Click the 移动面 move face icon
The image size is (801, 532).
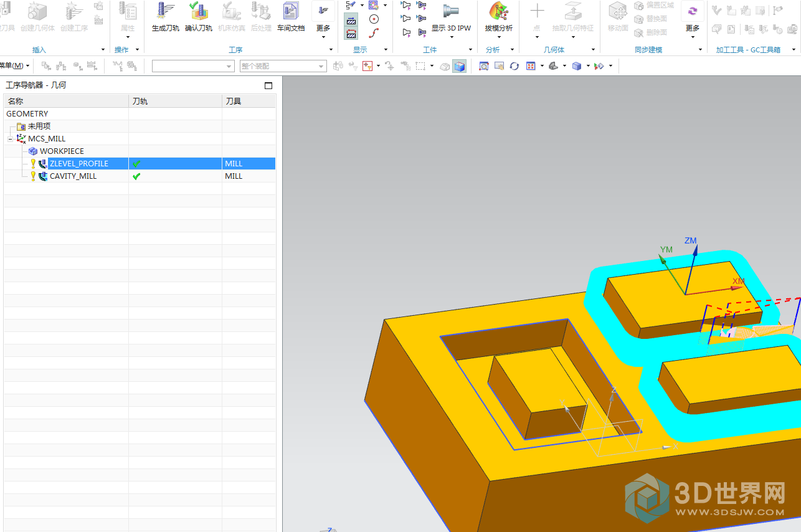[x=618, y=11]
